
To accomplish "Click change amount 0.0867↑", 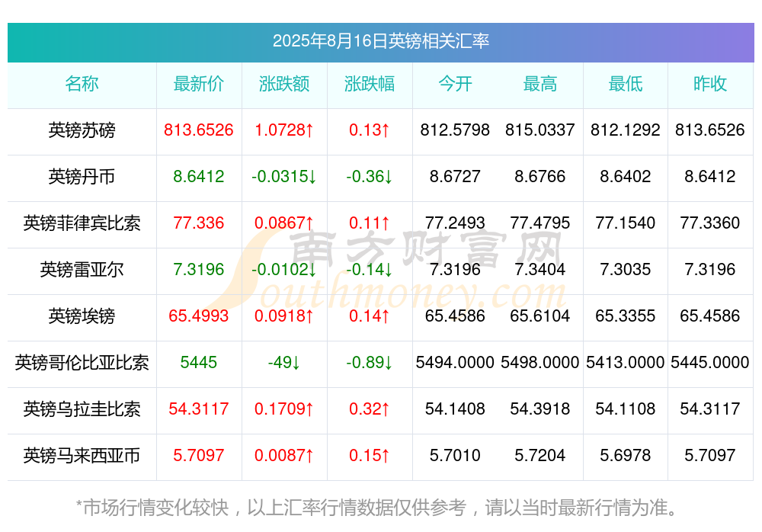I will pyautogui.click(x=284, y=223).
